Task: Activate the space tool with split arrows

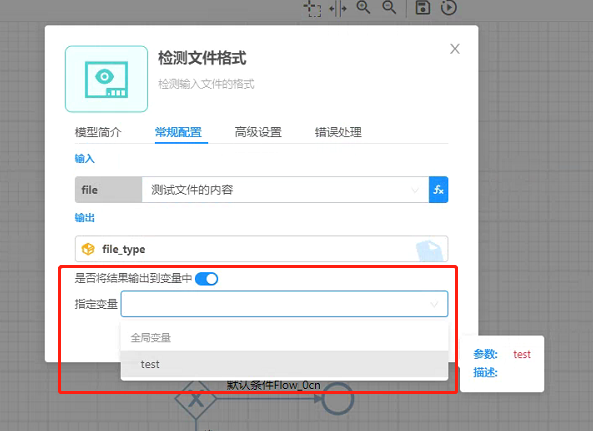Action: 338,8
